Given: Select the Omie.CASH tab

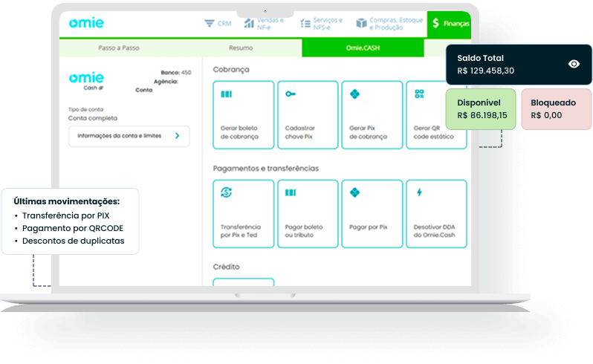Looking at the screenshot, I should point(363,48).
